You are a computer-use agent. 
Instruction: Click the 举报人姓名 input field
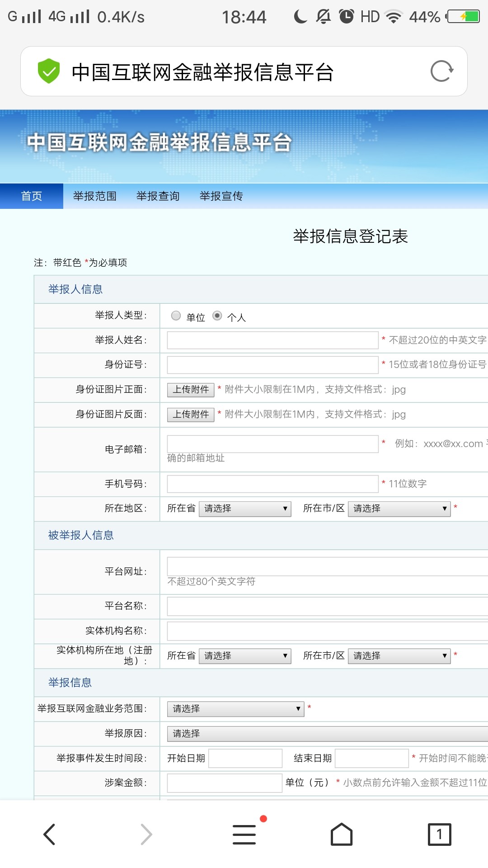(x=272, y=340)
